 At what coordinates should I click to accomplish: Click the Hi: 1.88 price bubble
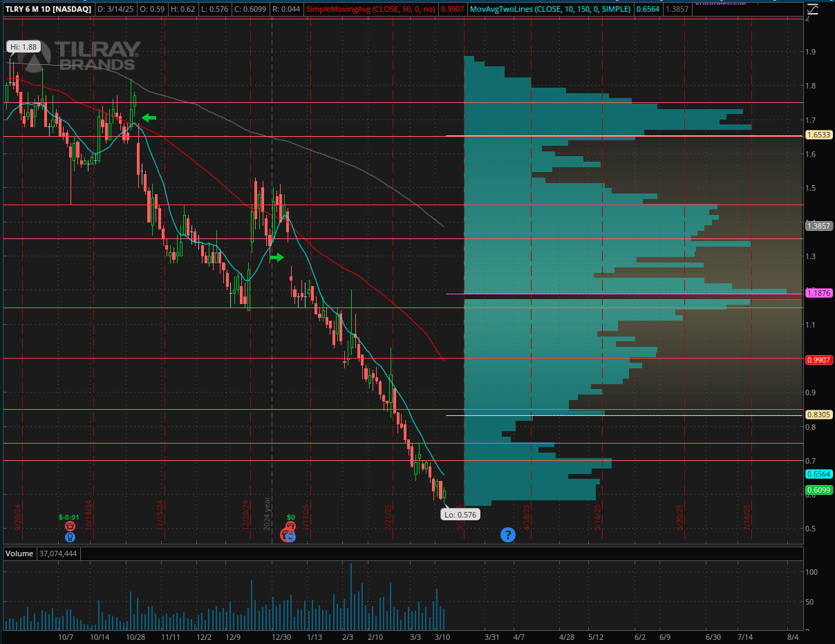pos(23,46)
